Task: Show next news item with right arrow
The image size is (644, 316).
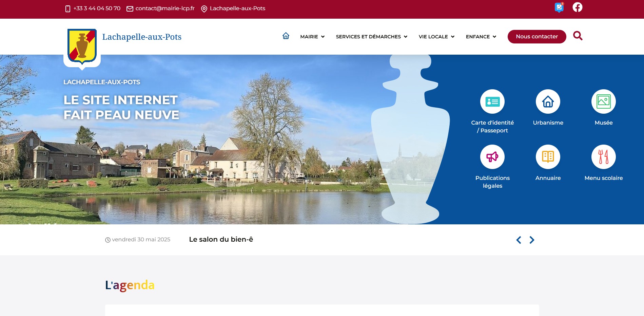Action: point(532,240)
